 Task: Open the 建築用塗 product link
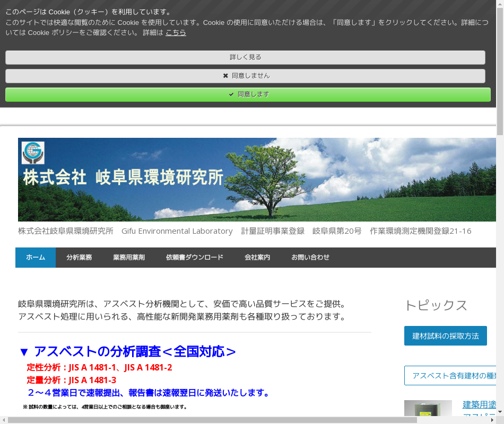click(479, 405)
